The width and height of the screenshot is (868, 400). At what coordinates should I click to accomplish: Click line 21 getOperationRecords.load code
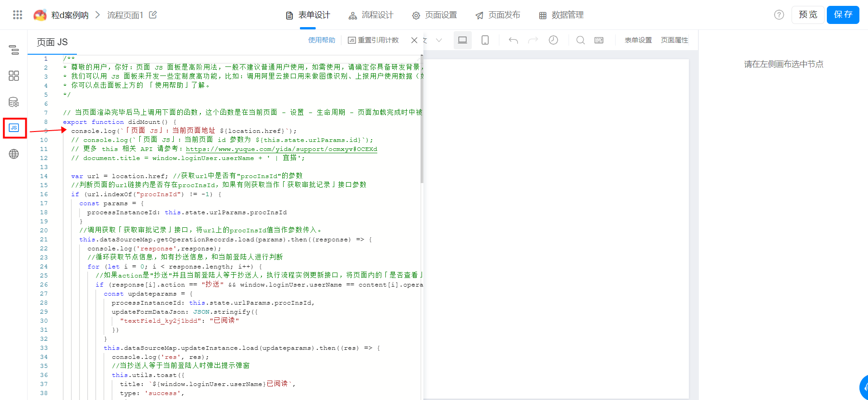[x=226, y=240]
